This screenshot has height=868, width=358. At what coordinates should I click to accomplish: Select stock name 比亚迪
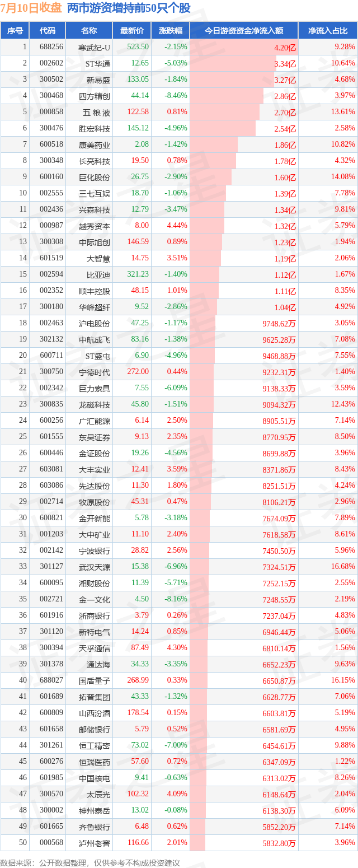point(98,274)
